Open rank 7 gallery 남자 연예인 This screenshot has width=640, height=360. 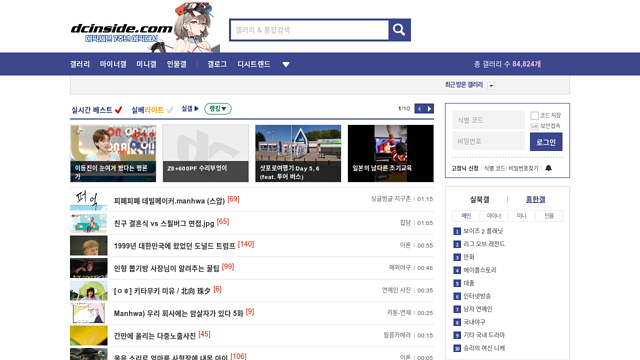[x=478, y=309]
